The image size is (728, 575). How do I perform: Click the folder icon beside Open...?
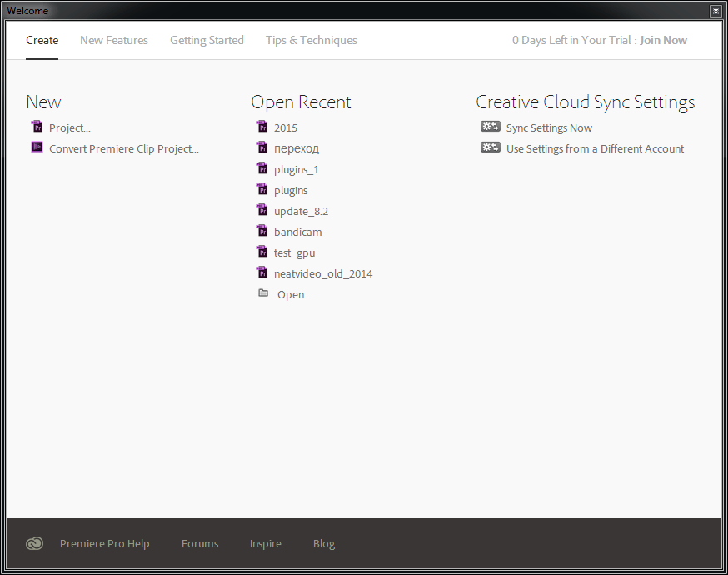(x=263, y=293)
